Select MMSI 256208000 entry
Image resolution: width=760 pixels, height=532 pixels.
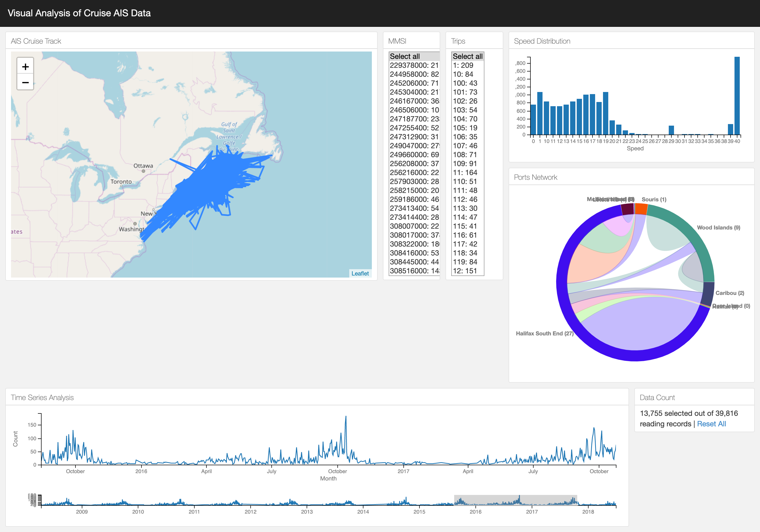[414, 163]
